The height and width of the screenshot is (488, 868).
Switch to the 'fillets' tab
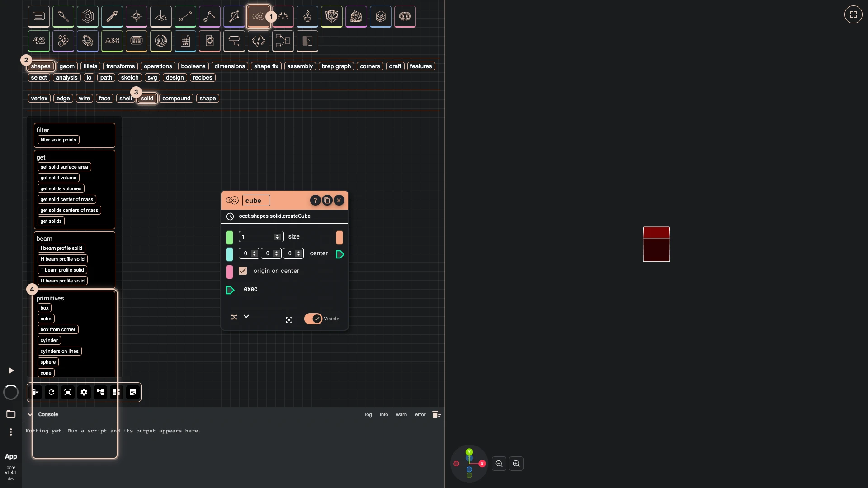point(90,66)
